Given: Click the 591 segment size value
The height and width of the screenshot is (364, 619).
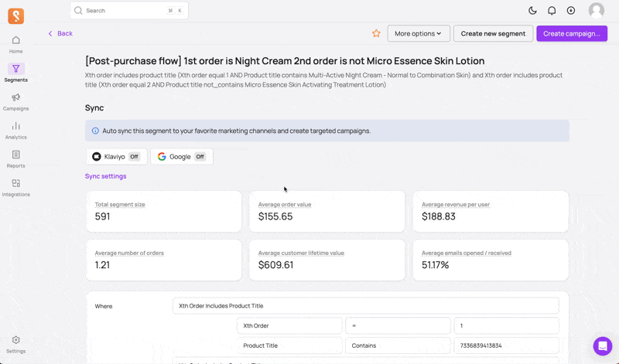Looking at the screenshot, I should point(102,216).
